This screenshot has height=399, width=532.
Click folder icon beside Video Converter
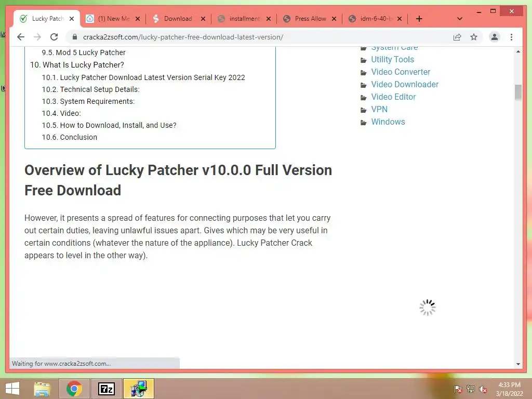pos(363,73)
